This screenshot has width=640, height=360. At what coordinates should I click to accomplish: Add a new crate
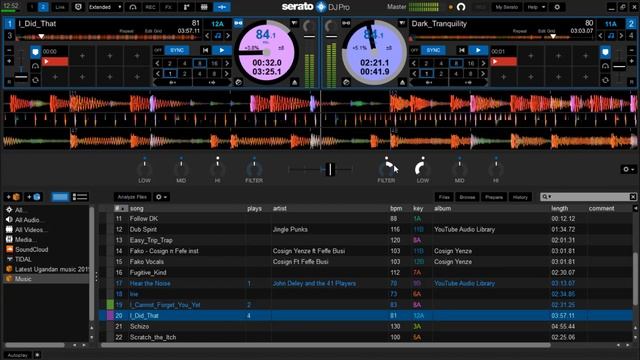pyautogui.click(x=12, y=197)
